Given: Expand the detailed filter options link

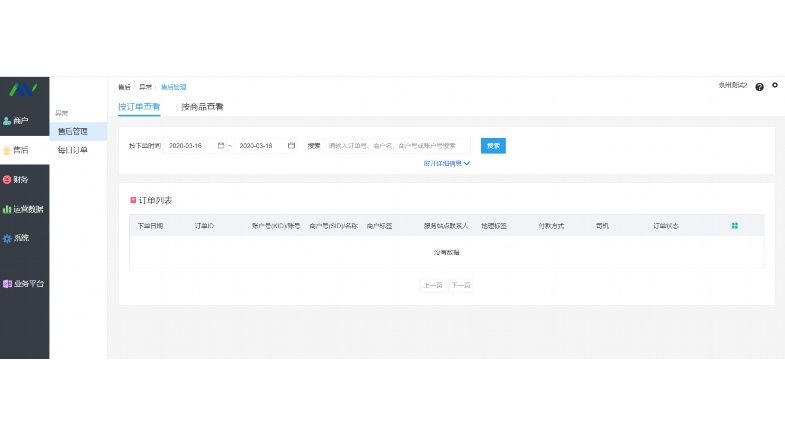Looking at the screenshot, I should pyautogui.click(x=447, y=163).
